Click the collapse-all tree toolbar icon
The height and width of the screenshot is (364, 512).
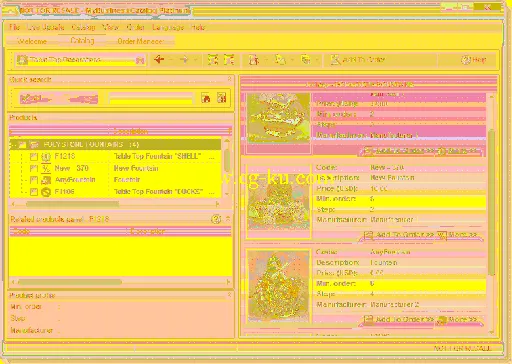(229, 60)
